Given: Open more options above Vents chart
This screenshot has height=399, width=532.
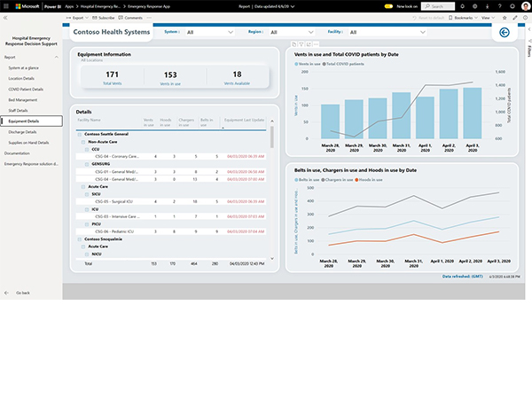Looking at the screenshot, I should tap(316, 44).
